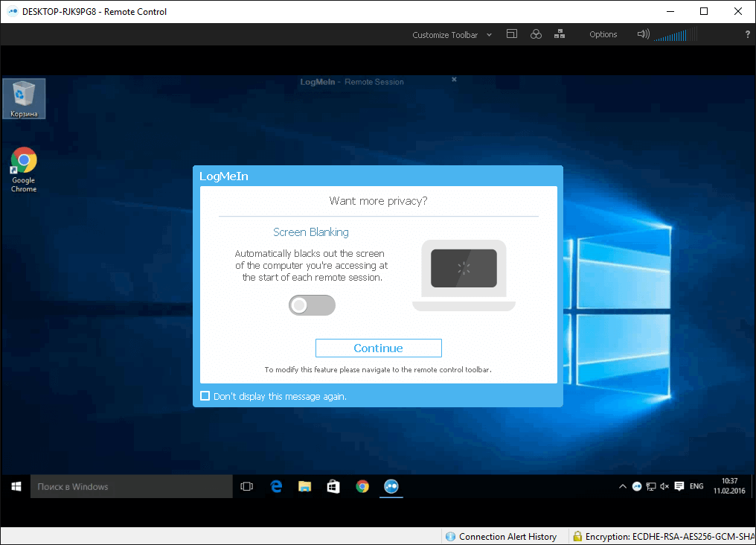Click the LogMeIn system tray icon
Screen dimensions: 756x545
637,487
